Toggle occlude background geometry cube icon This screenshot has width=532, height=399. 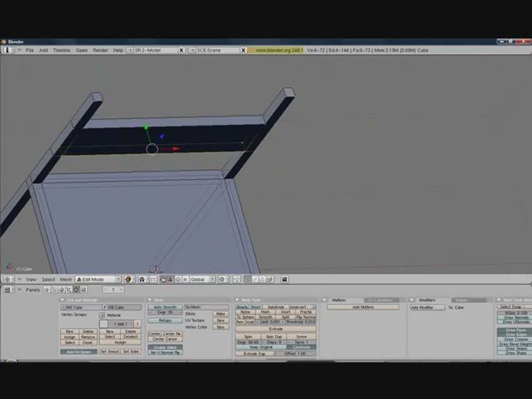[270, 279]
